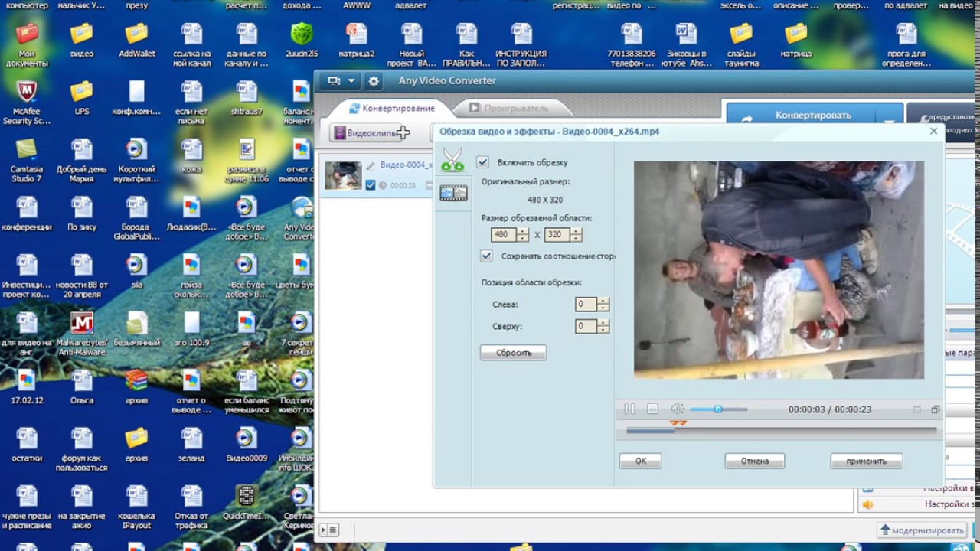Select Видео0009 desktop media file
The image size is (980, 551).
tap(247, 444)
